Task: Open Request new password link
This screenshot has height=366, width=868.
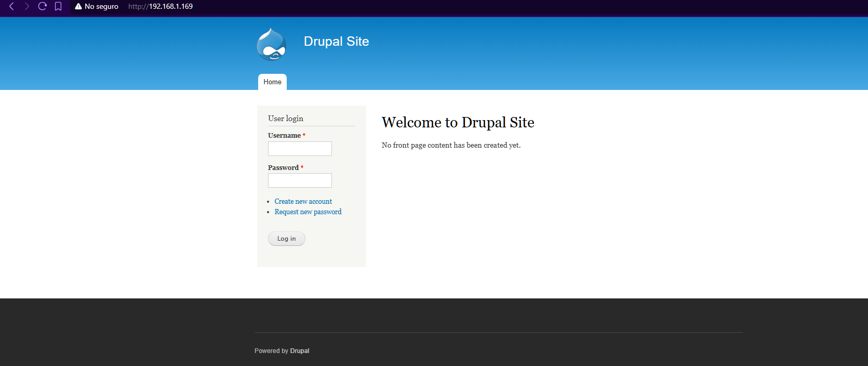Action: click(x=308, y=212)
